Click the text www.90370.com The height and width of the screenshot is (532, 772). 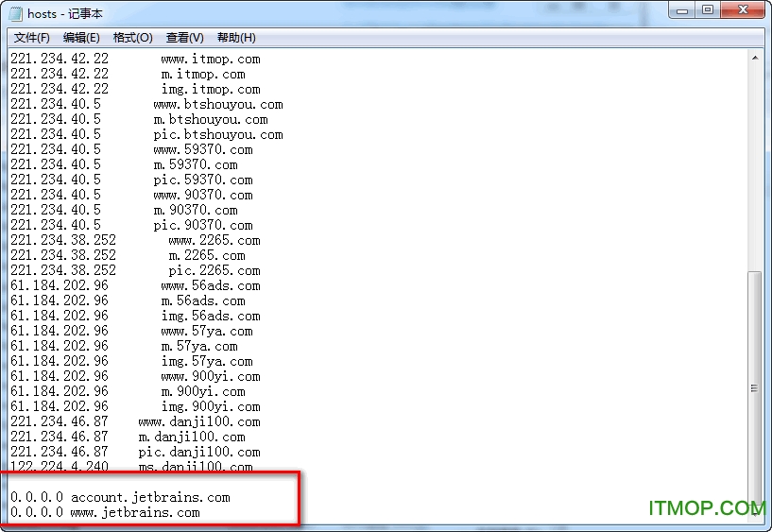(x=203, y=195)
